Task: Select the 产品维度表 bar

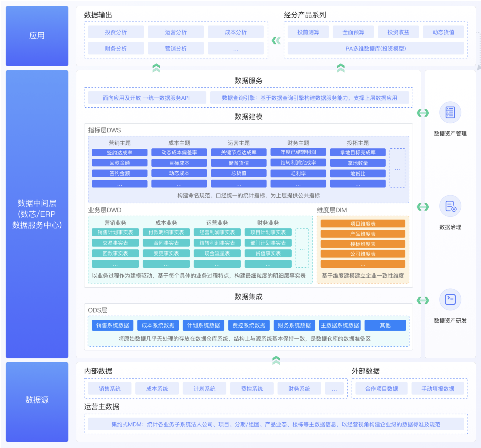Action: (363, 234)
